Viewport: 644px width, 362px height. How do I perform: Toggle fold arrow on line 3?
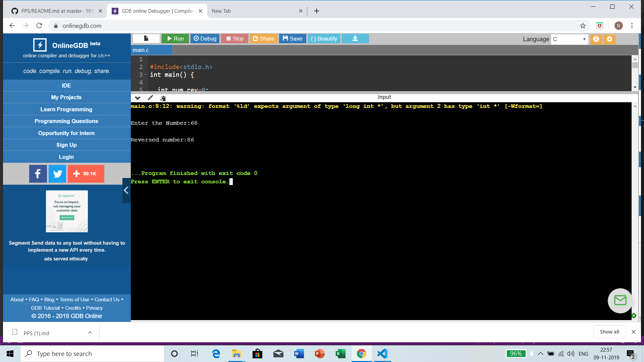click(146, 75)
